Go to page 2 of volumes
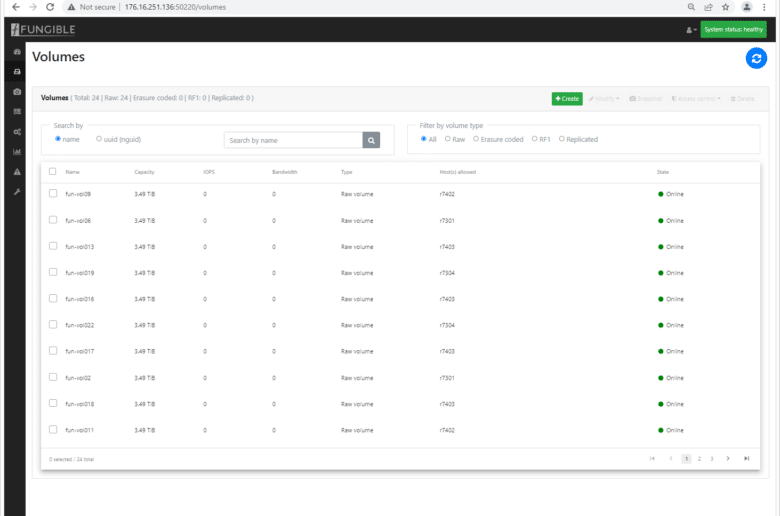This screenshot has width=780, height=516. [x=699, y=459]
